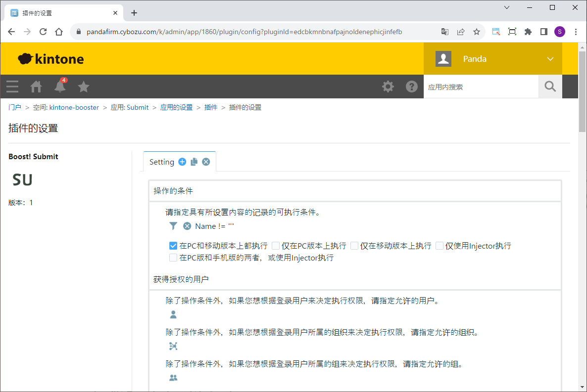Open the notifications bell
The image size is (587, 392).
60,87
